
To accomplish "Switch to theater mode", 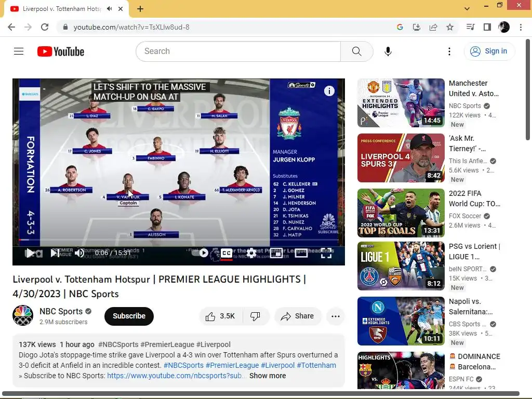I will (x=301, y=253).
